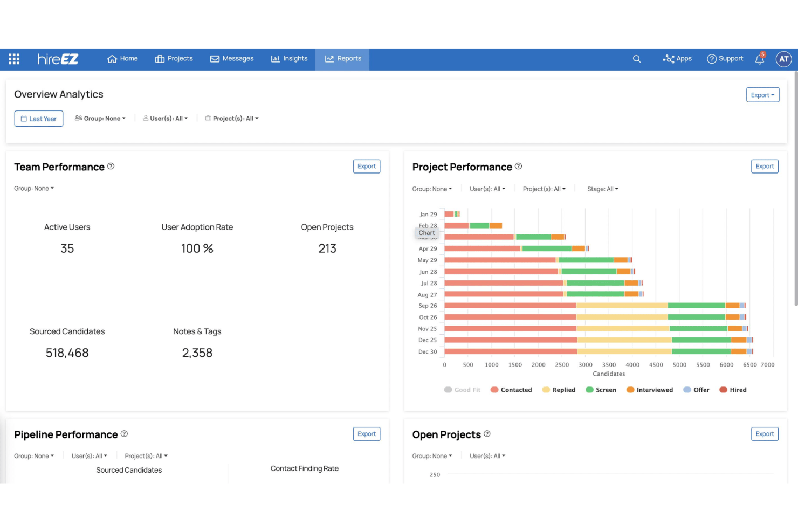This screenshot has width=798, height=532.
Task: Click the Team Performance help icon
Action: point(111,166)
